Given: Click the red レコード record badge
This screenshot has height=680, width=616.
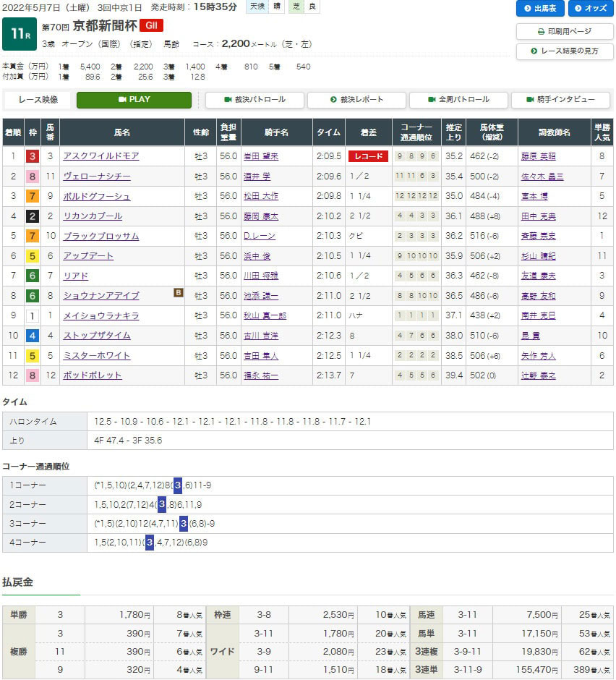Looking at the screenshot, I should (368, 156).
